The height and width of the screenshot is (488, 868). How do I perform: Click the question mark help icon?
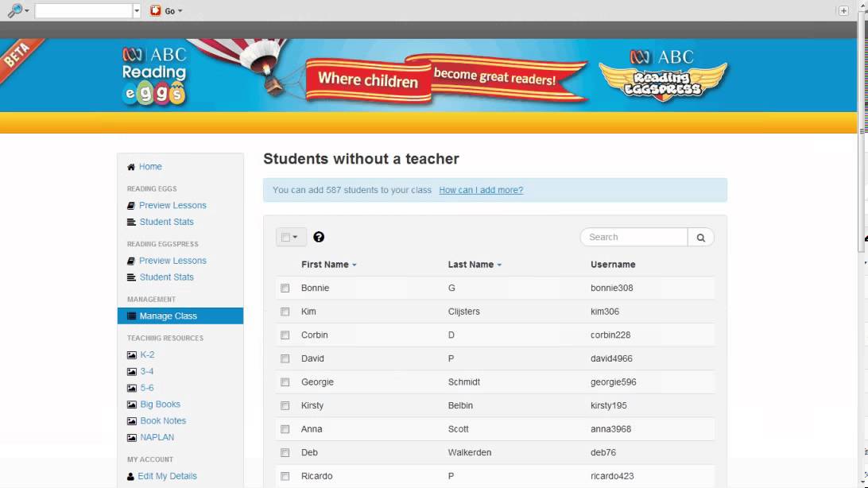click(319, 237)
